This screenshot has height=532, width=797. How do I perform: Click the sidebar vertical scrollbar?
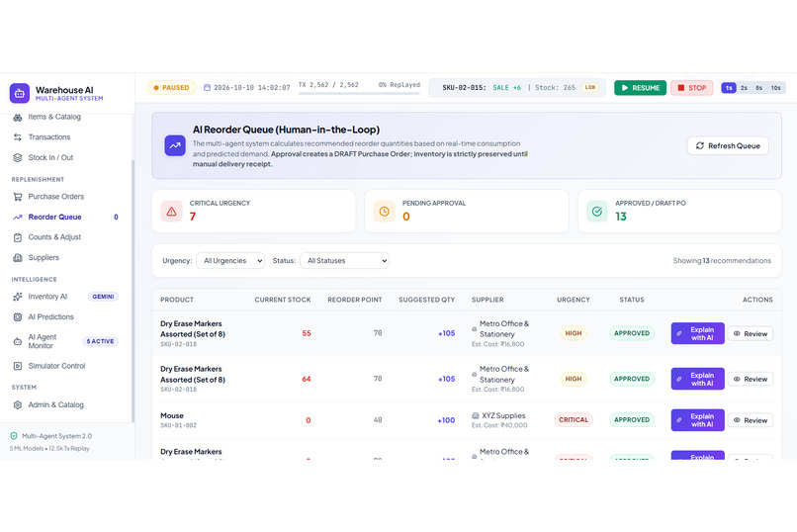tap(133, 290)
